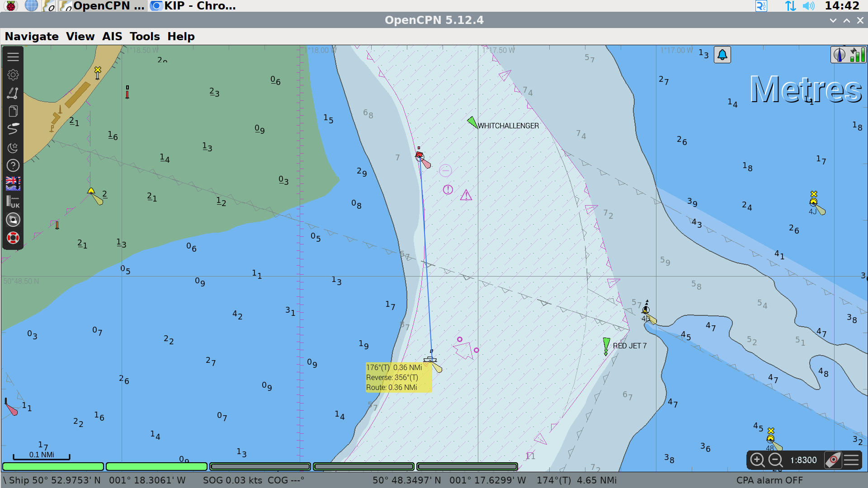Click the alarm bell notification icon

point(722,55)
